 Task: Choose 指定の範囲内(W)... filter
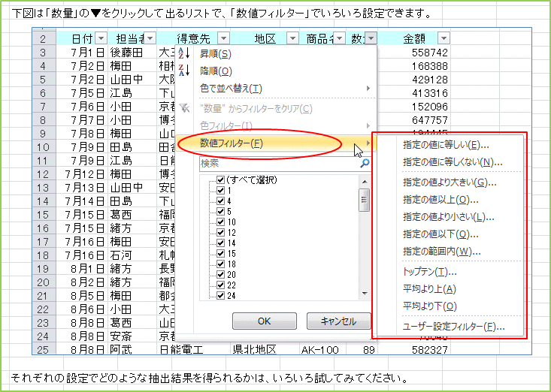coord(442,252)
